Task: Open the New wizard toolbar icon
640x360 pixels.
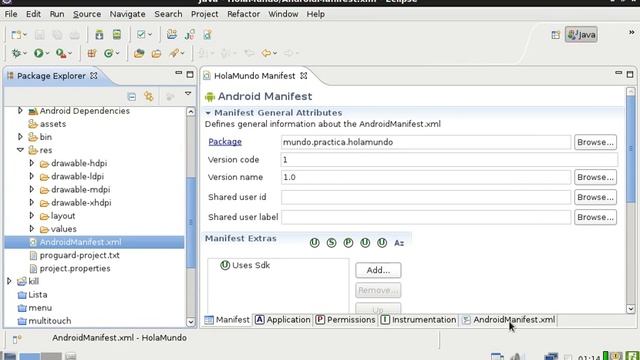Action: [16, 35]
